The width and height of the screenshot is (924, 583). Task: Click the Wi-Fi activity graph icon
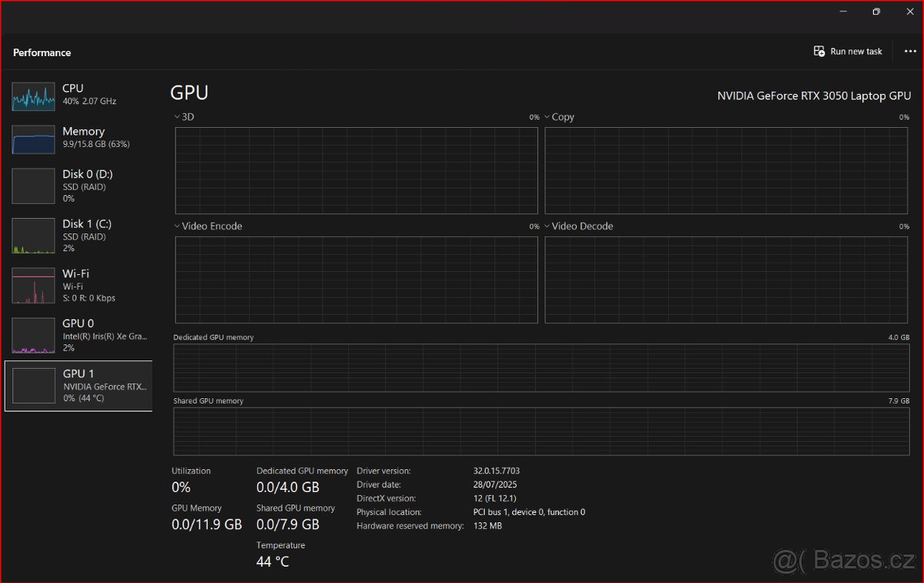(x=33, y=285)
